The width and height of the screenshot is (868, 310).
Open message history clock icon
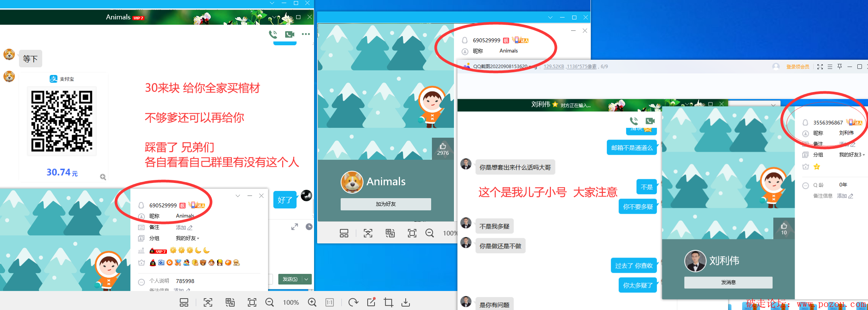point(309,227)
